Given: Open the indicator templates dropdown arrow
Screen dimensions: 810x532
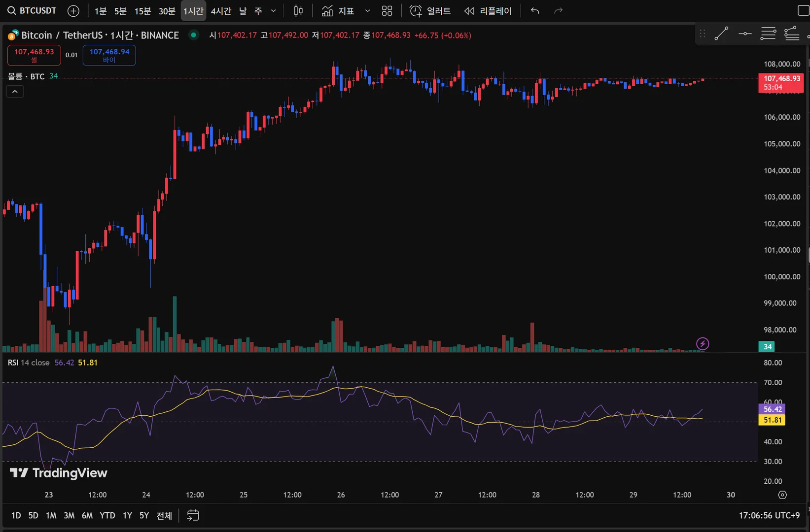Looking at the screenshot, I should tap(367, 11).
